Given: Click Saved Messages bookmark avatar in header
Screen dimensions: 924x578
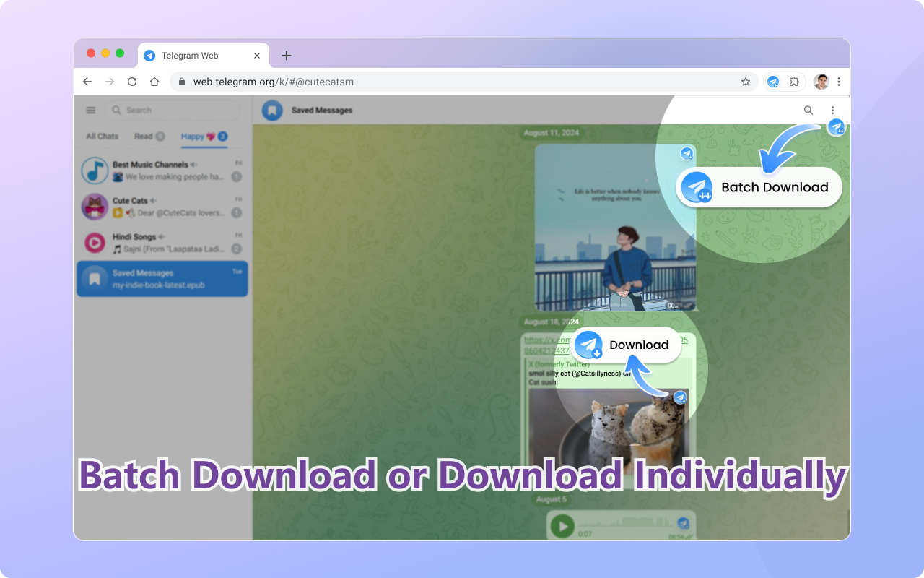Looking at the screenshot, I should pos(272,111).
